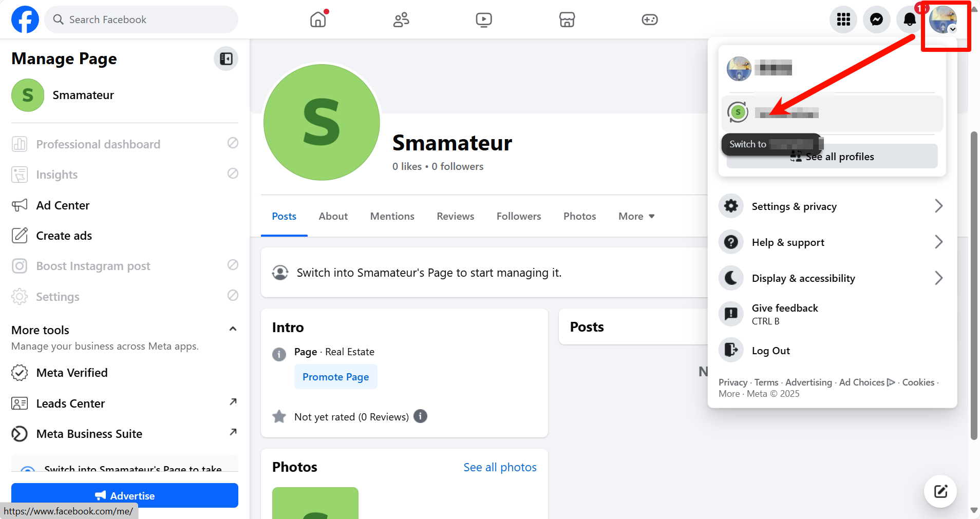The width and height of the screenshot is (980, 519).
Task: Go to the Marketplace storefront icon
Action: coord(567,20)
